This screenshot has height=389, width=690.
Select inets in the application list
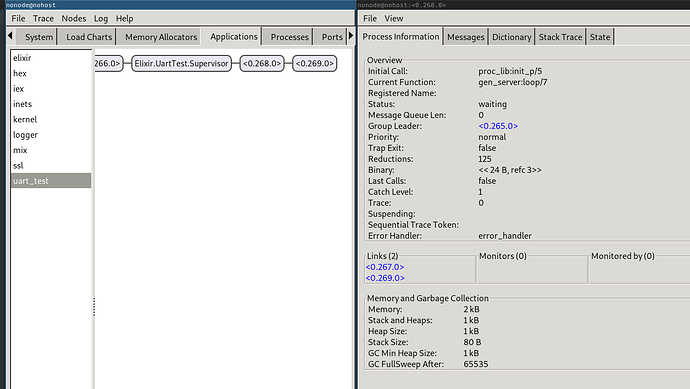[x=51, y=104]
